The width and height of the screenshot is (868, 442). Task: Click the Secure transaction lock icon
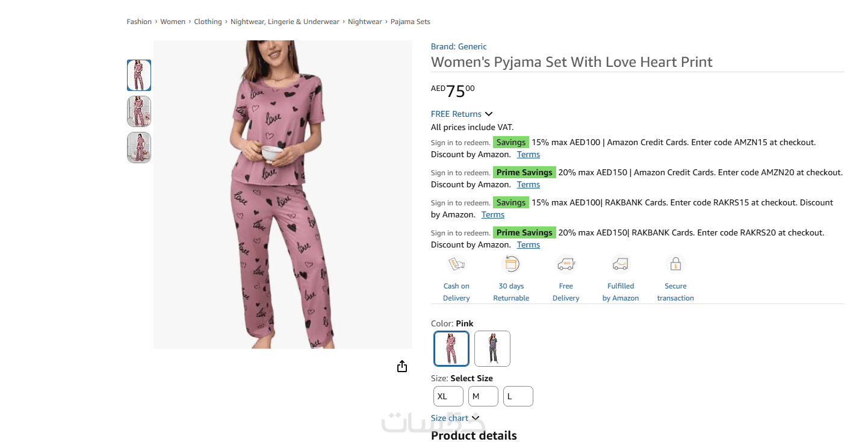click(675, 264)
